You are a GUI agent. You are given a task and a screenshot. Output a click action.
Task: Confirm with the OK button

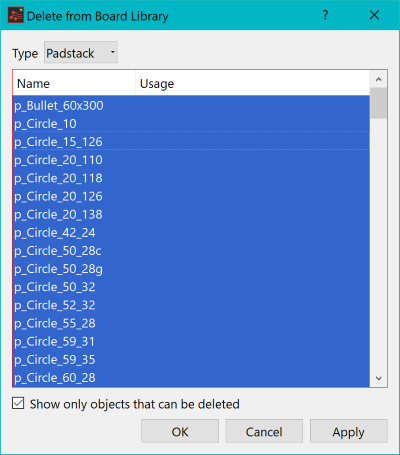click(x=180, y=431)
